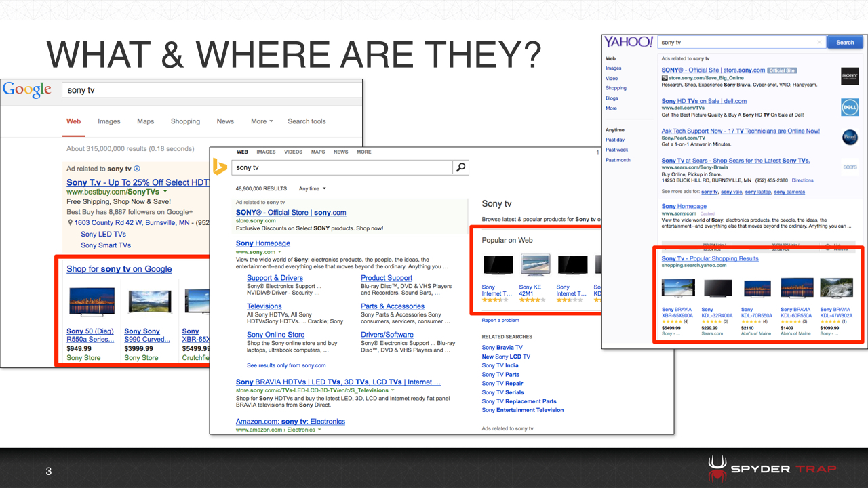The image size is (868, 488).
Task: Open Sony KDL-32R400A thumbnail in Yahoo
Action: click(717, 289)
